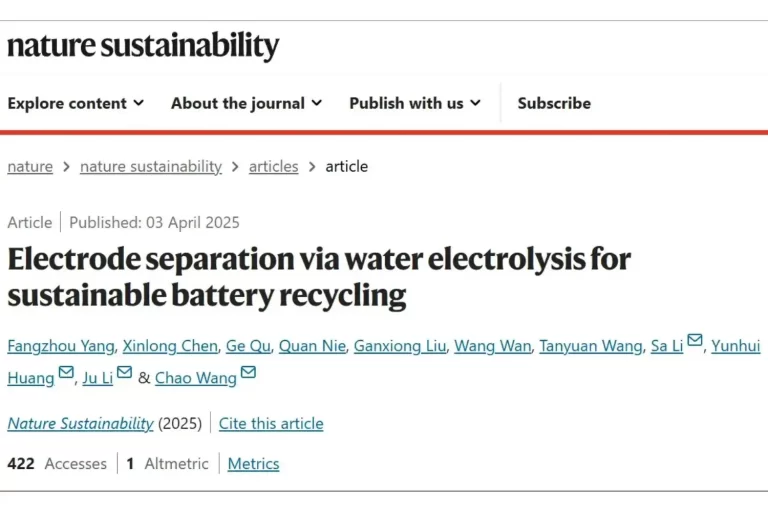Click the Subscribe menu item
Screen dimensions: 768x512
554,103
